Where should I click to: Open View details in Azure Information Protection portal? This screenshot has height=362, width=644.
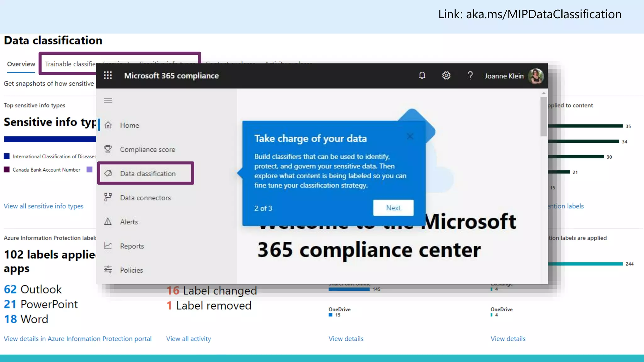tap(78, 339)
